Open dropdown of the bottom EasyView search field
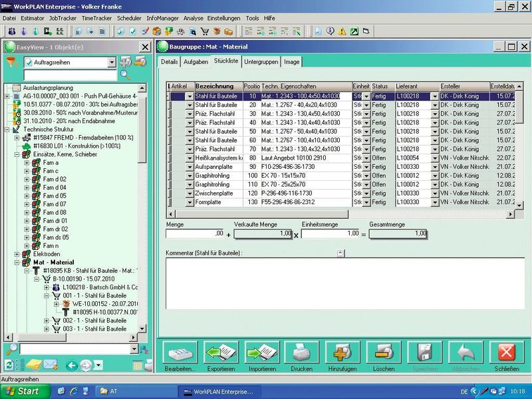532x399 pixels. pyautogui.click(x=134, y=349)
